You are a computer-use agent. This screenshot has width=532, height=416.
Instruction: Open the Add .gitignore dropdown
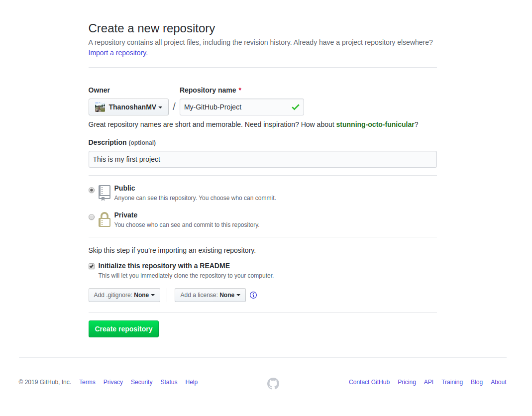(x=124, y=295)
